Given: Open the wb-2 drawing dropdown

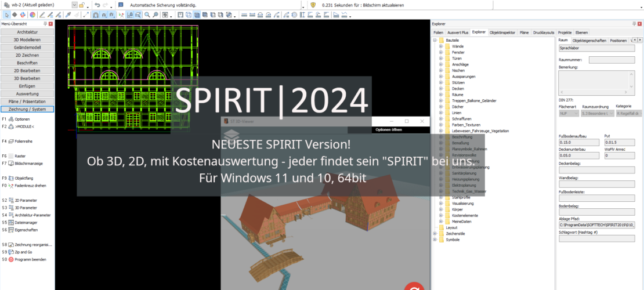Looking at the screenshot, I should [75, 5].
